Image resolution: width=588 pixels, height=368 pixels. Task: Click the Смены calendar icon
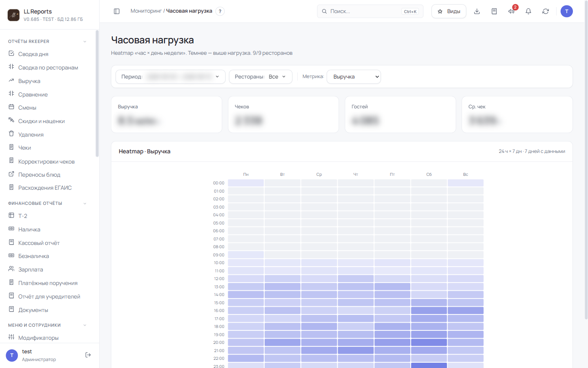(11, 107)
